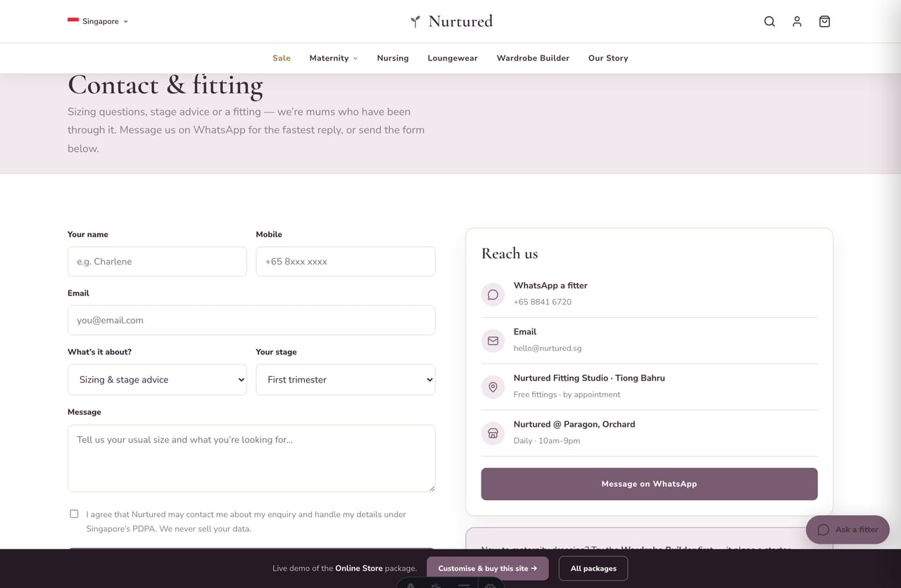
Task: Open the shopping bag cart icon
Action: click(x=824, y=21)
